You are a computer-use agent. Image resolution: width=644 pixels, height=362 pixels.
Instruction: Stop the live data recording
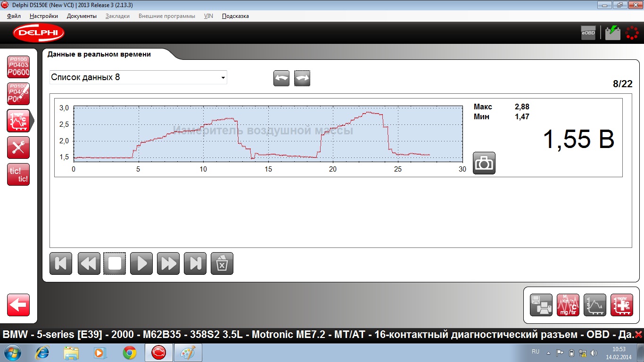click(115, 263)
